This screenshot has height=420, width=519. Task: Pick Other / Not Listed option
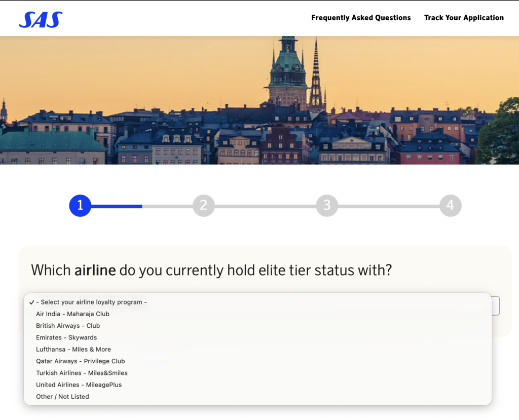257,397
